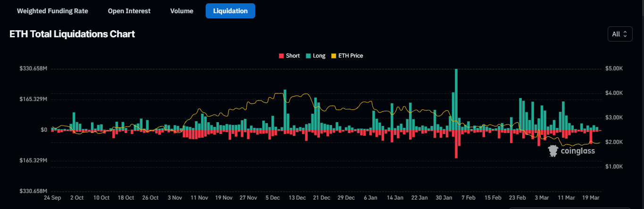Viewport: 644px width, 209px height.
Task: Click the 7 Feb date label
Action: pyautogui.click(x=468, y=198)
